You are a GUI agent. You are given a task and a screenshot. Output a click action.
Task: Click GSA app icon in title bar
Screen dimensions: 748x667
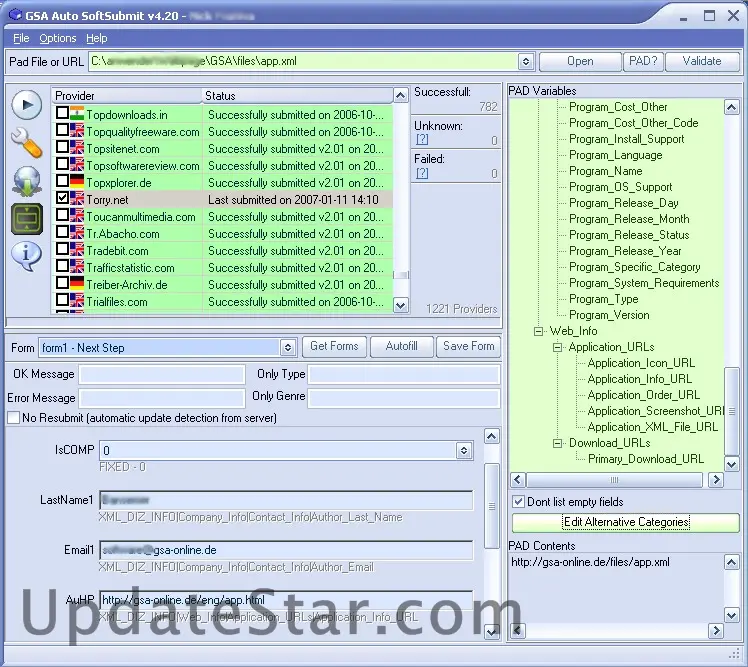click(x=15, y=15)
